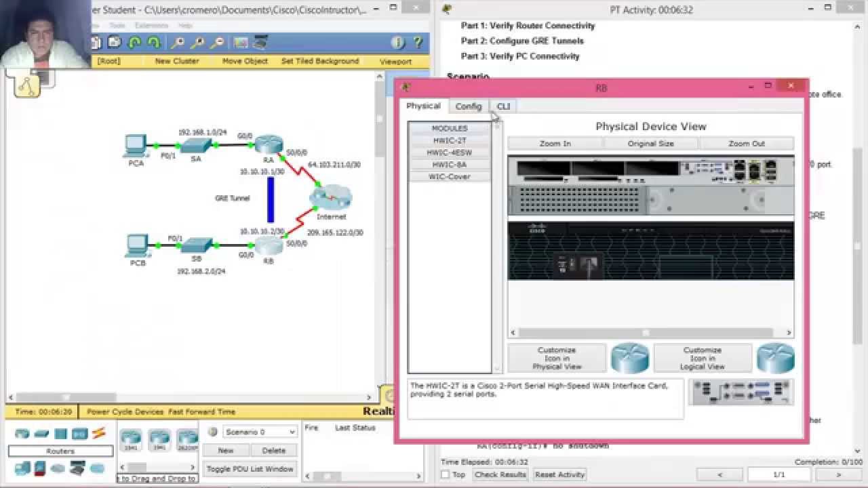The image size is (868, 488).
Task: Click PCB computer in the topology
Action: point(137,245)
